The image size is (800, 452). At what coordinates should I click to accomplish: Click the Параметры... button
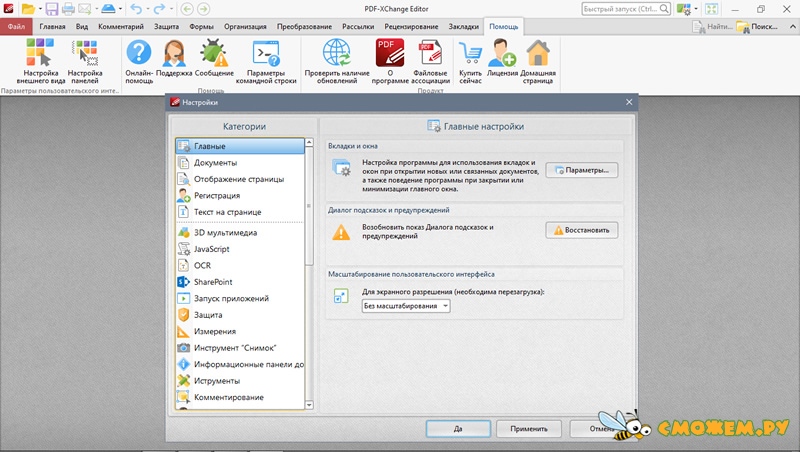pos(582,170)
